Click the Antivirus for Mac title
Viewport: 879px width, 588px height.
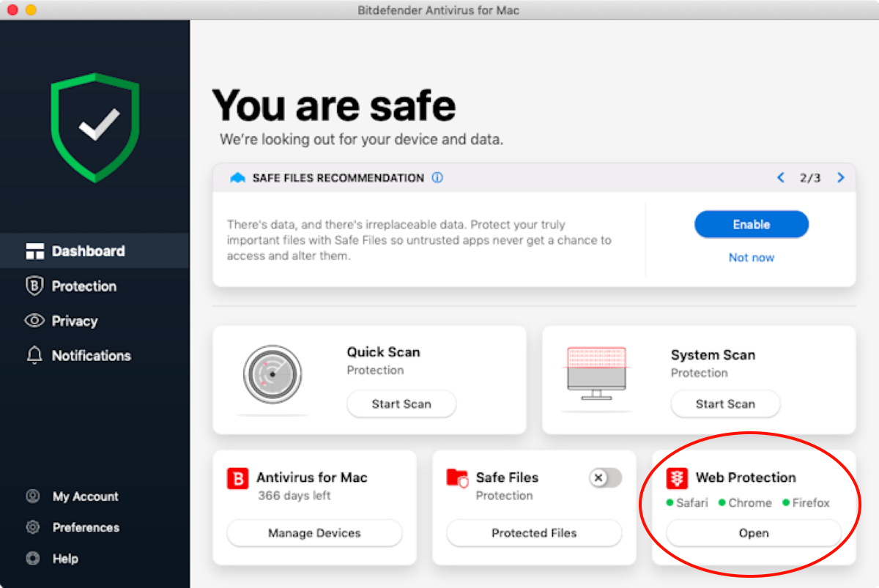pos(312,477)
